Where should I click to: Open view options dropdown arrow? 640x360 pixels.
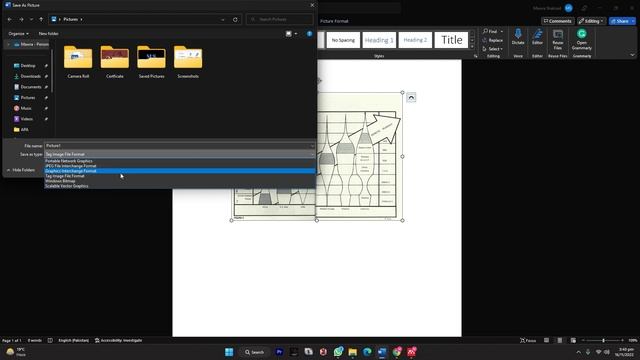(296, 33)
